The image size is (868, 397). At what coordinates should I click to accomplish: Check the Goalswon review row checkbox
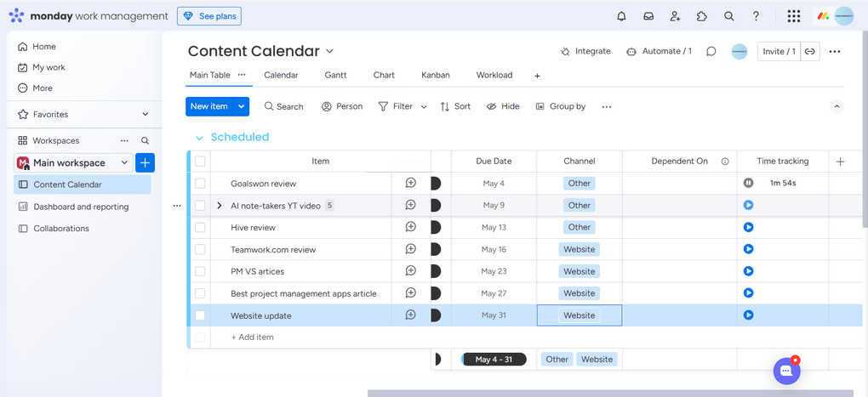(x=200, y=183)
